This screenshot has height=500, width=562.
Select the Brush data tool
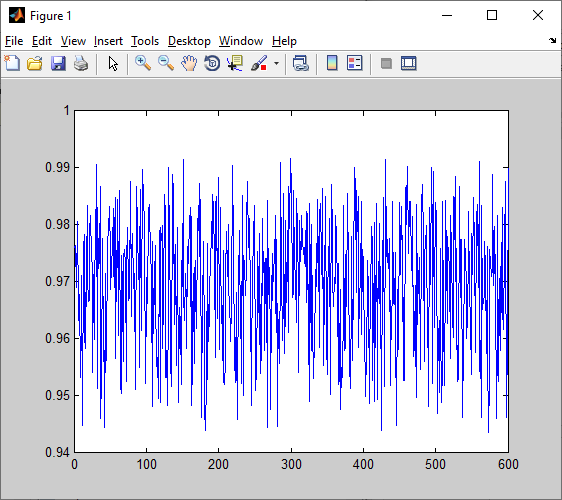coord(259,63)
